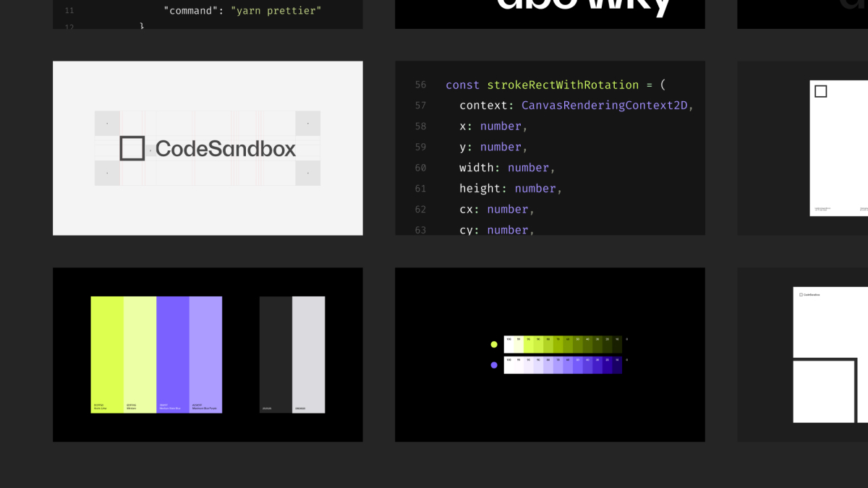
Task: Click the 'cx: number' code line
Action: coord(497,210)
